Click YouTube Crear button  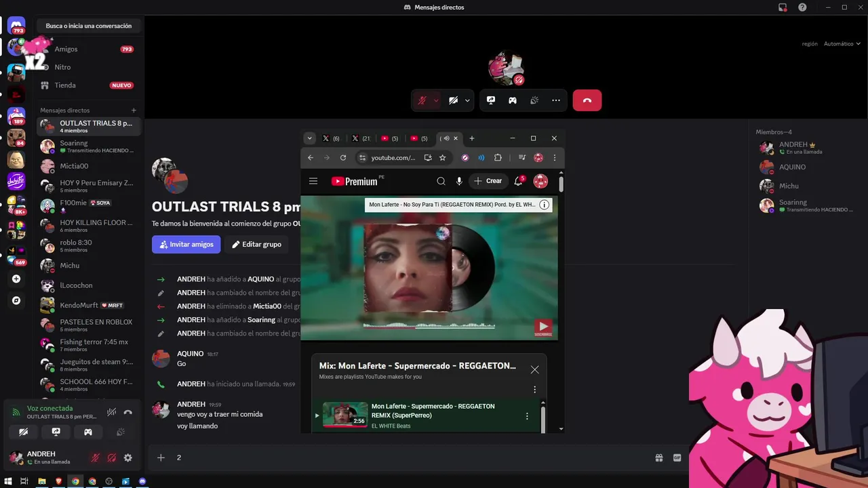[488, 181]
